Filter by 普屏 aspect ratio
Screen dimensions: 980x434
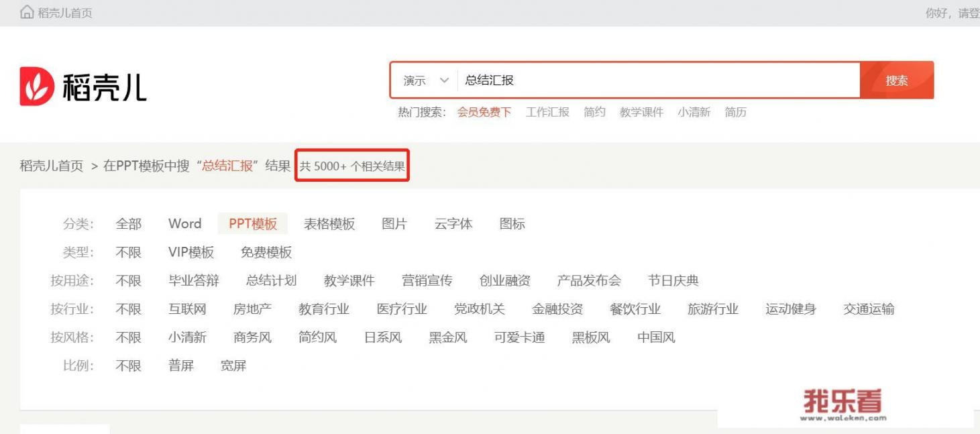coord(181,366)
